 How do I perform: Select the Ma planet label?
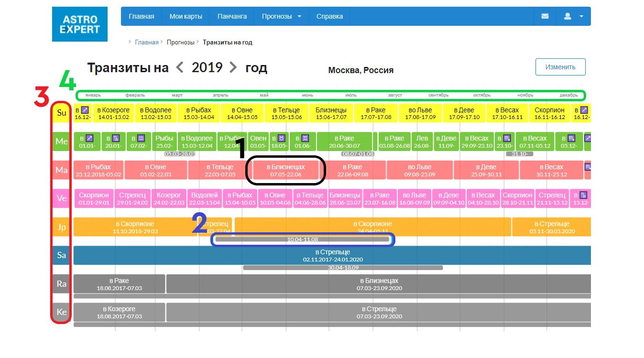click(x=62, y=170)
